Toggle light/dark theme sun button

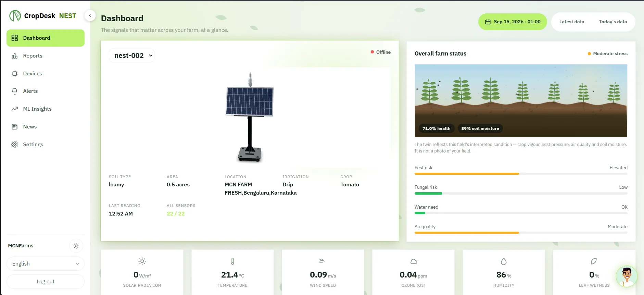point(76,246)
